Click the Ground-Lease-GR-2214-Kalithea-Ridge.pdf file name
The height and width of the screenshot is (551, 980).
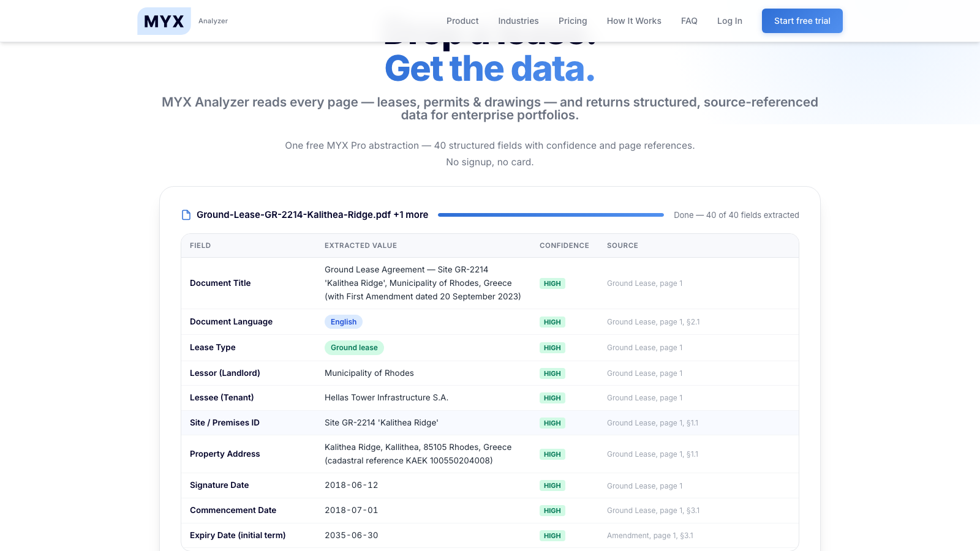312,215
